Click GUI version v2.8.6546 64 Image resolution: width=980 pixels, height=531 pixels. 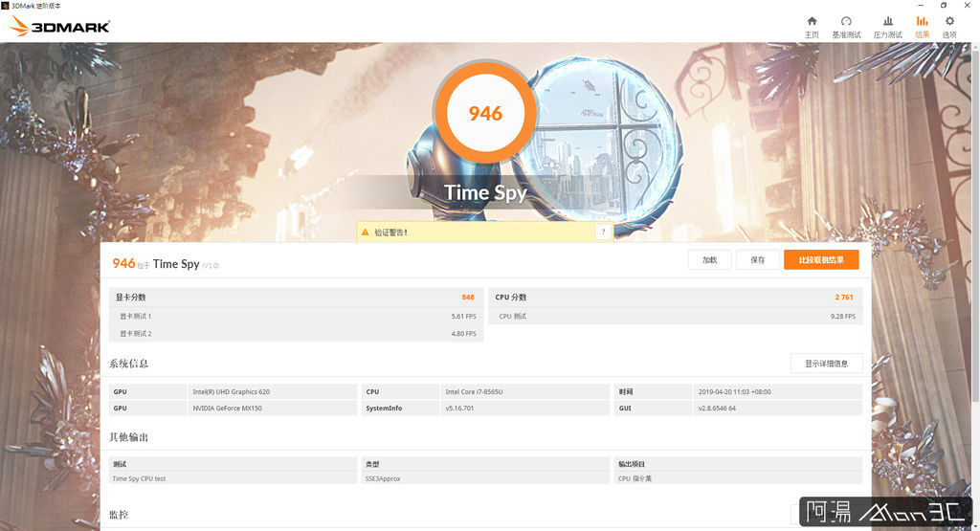(717, 408)
